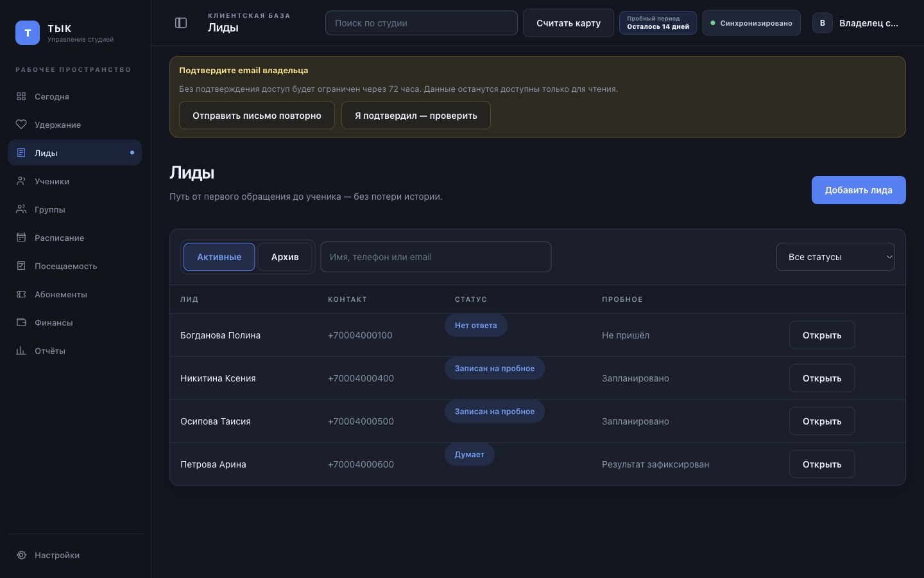This screenshot has height=578, width=924.
Task: Open lead Петрова Арина
Action: (x=822, y=464)
